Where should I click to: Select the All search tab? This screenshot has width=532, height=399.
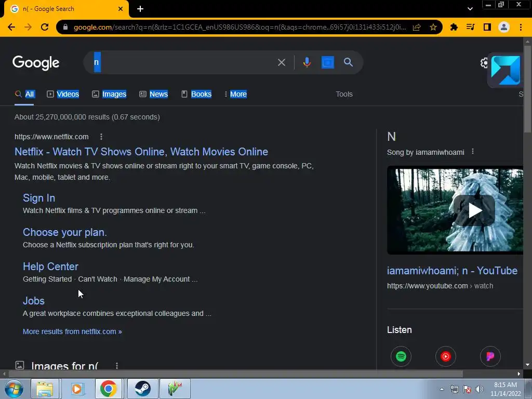24,94
